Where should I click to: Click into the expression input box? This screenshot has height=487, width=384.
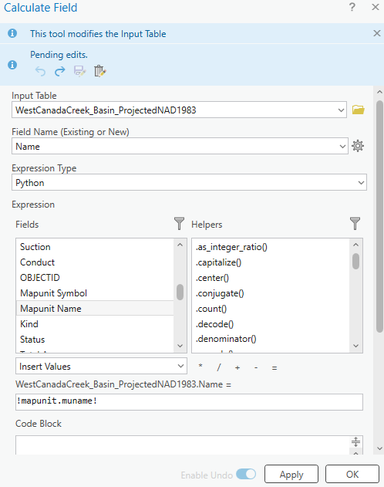[189, 402]
